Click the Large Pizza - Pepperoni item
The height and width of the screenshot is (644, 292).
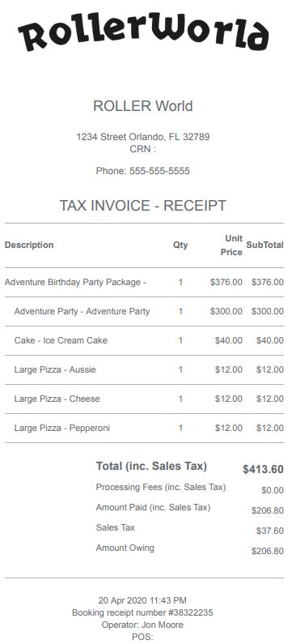[62, 428]
